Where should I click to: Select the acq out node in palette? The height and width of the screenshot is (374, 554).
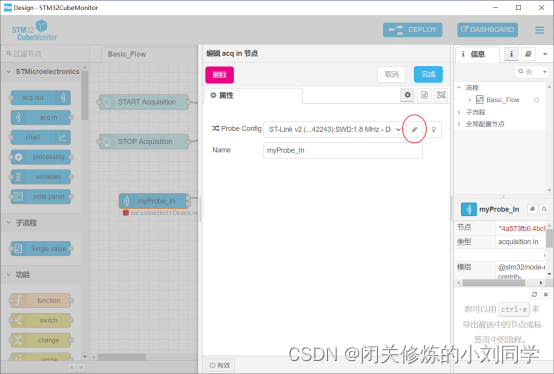pos(41,97)
